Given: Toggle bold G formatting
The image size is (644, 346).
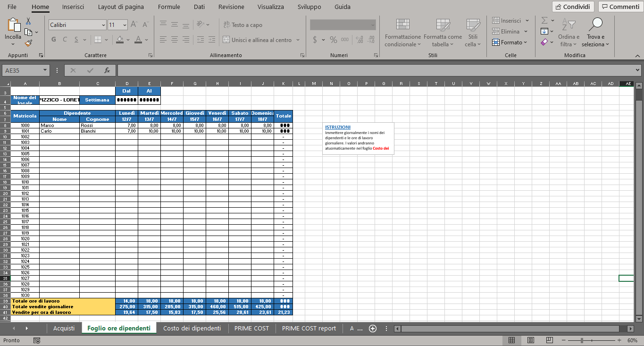Looking at the screenshot, I should pyautogui.click(x=54, y=40).
